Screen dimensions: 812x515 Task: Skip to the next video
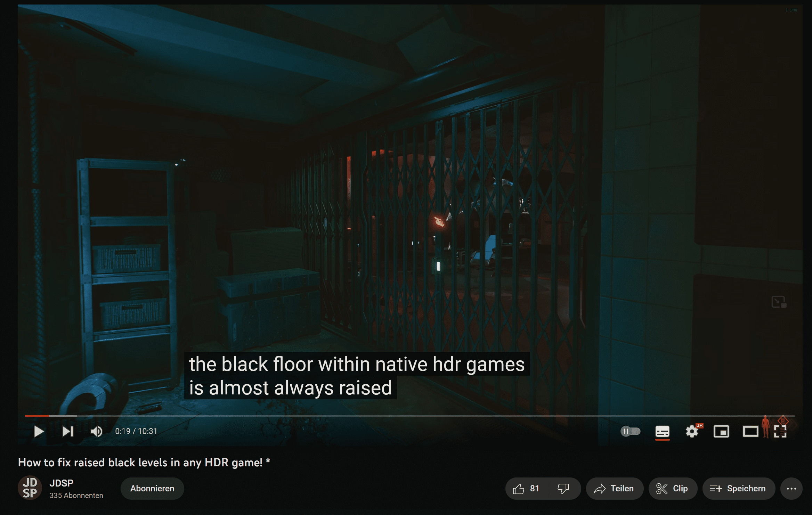(68, 432)
